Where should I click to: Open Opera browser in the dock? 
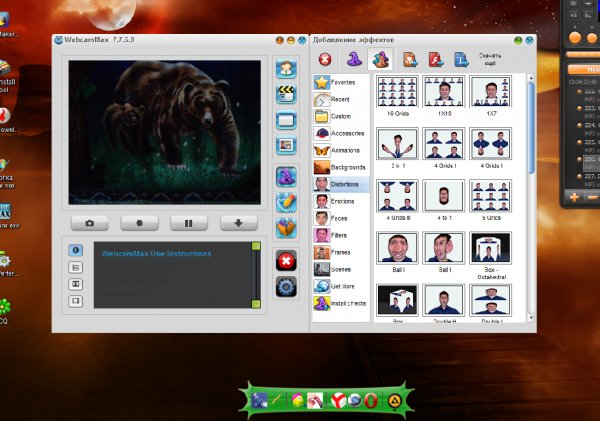click(371, 401)
